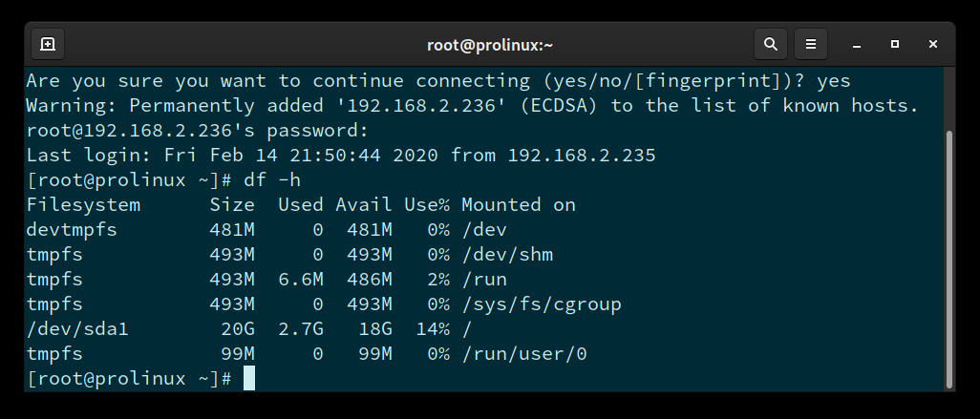The width and height of the screenshot is (980, 419).
Task: Click the 'Last login' line text
Action: click(x=340, y=155)
